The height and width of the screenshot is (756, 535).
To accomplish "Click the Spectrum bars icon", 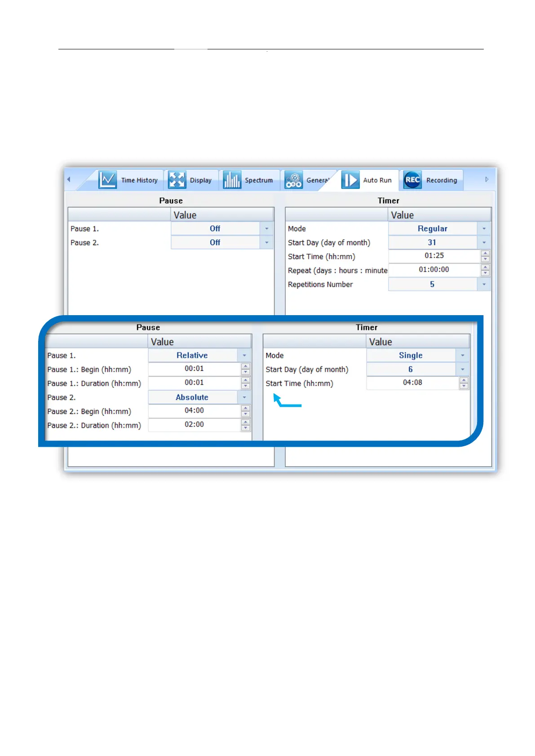I will [232, 180].
